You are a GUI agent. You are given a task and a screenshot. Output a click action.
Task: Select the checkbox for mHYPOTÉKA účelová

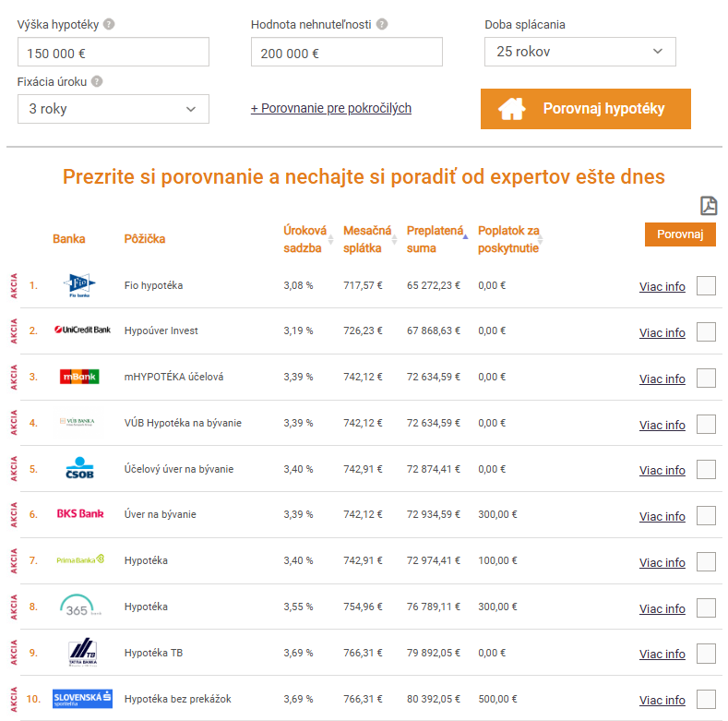706,378
